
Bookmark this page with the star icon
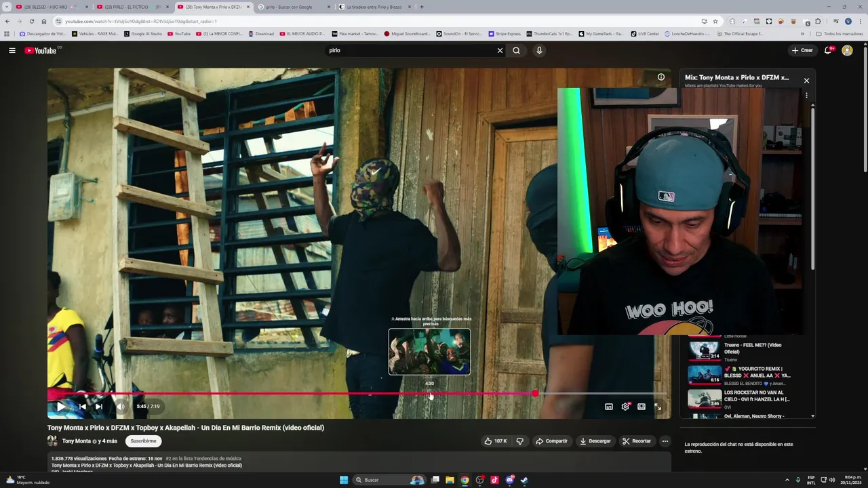tap(715, 21)
